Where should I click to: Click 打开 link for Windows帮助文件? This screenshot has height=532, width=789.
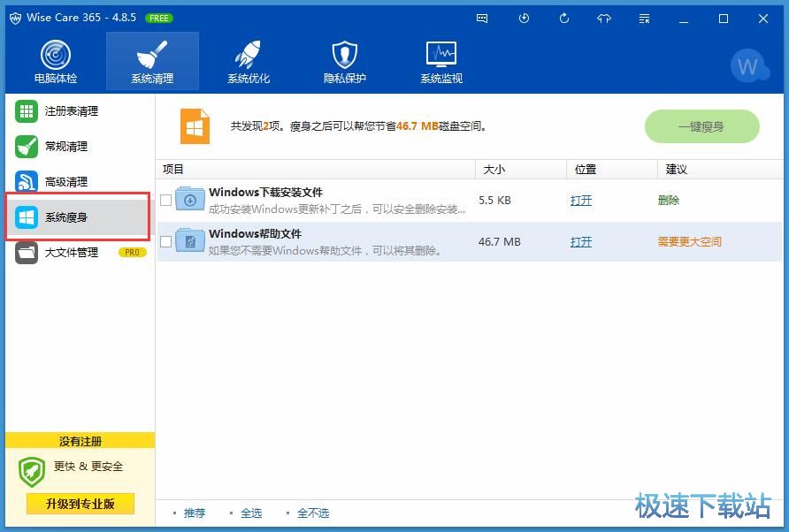tap(580, 242)
